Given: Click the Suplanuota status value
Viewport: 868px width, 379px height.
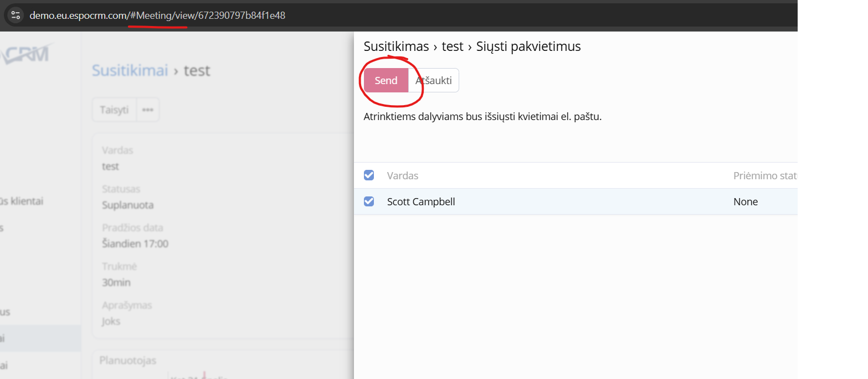Looking at the screenshot, I should 128,205.
